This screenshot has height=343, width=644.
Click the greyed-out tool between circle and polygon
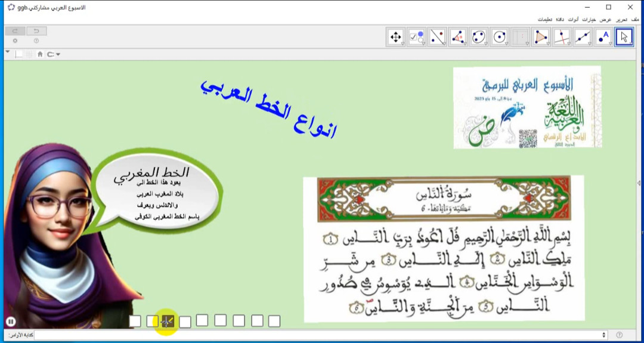point(520,37)
